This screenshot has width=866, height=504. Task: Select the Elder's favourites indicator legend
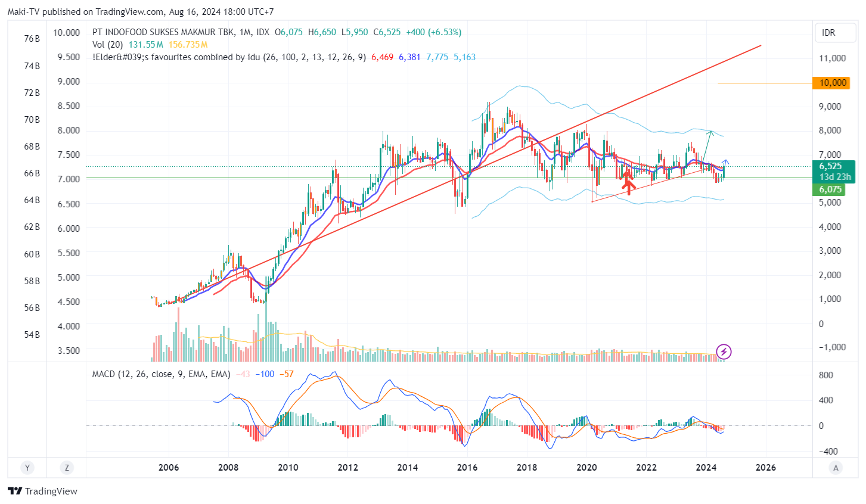tap(229, 57)
